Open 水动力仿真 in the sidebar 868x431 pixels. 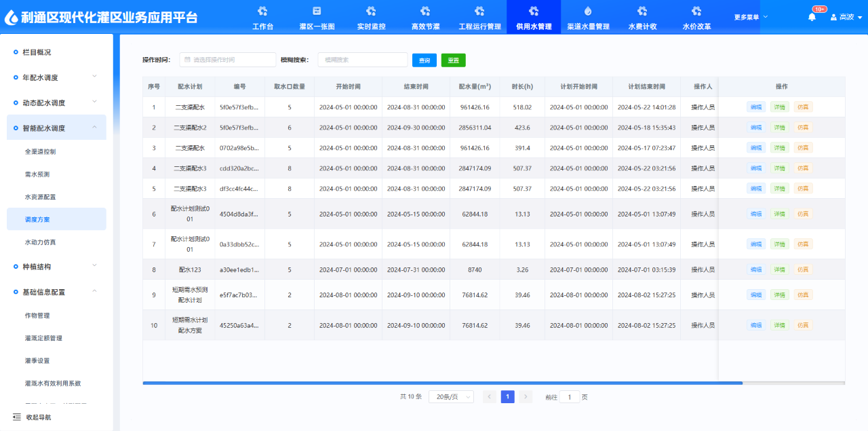click(56, 242)
